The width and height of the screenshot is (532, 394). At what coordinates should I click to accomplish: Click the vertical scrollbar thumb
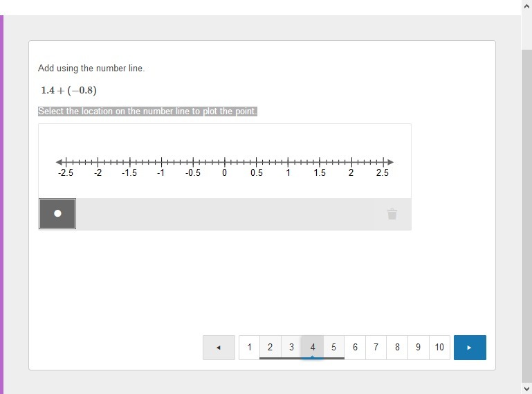click(526, 215)
